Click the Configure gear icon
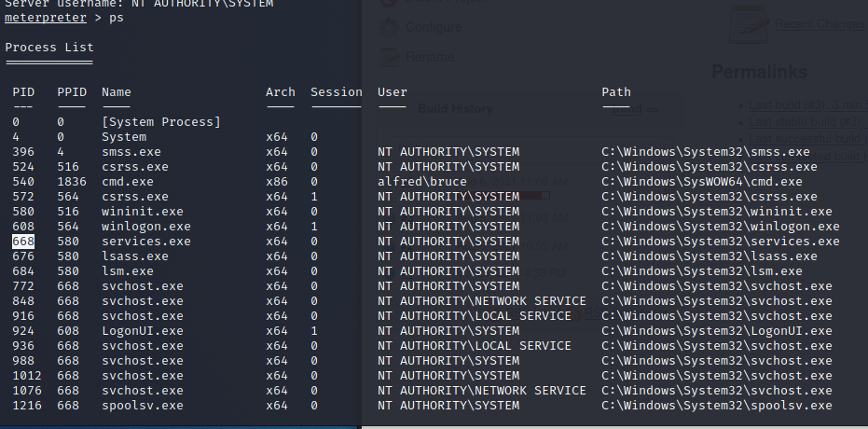The image size is (868, 429). [388, 27]
